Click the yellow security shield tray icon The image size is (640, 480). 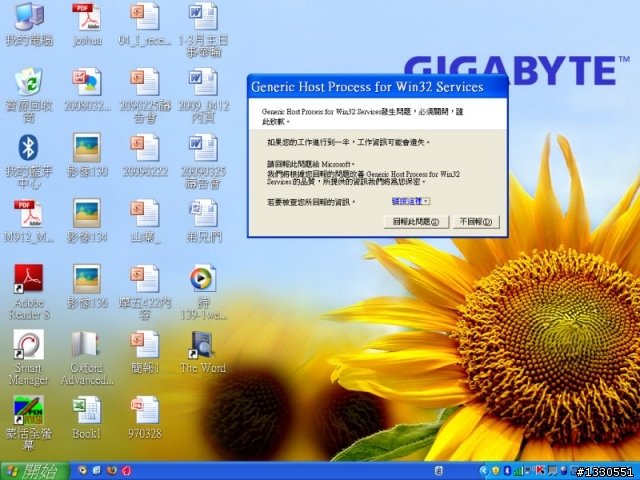[x=496, y=471]
